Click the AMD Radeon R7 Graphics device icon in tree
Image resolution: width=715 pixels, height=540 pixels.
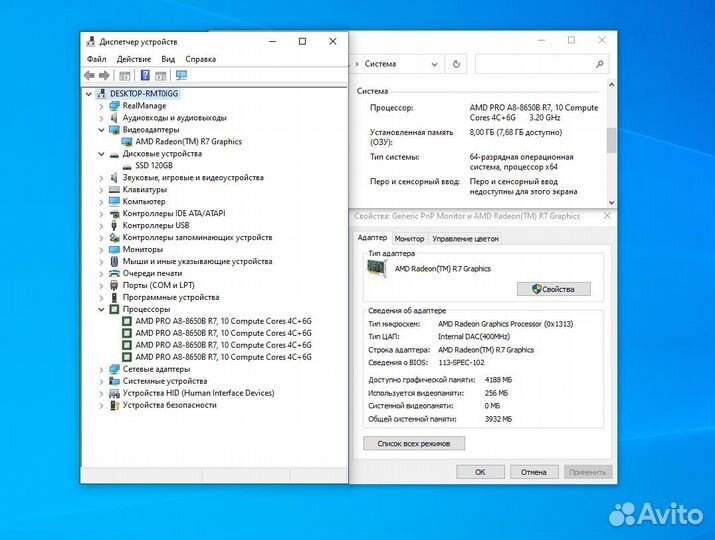coord(127,142)
